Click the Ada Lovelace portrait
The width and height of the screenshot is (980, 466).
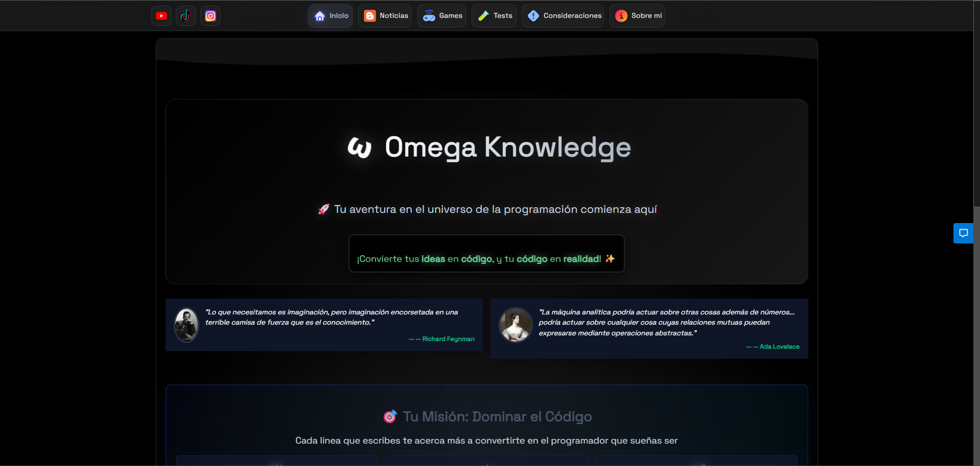pos(516,325)
